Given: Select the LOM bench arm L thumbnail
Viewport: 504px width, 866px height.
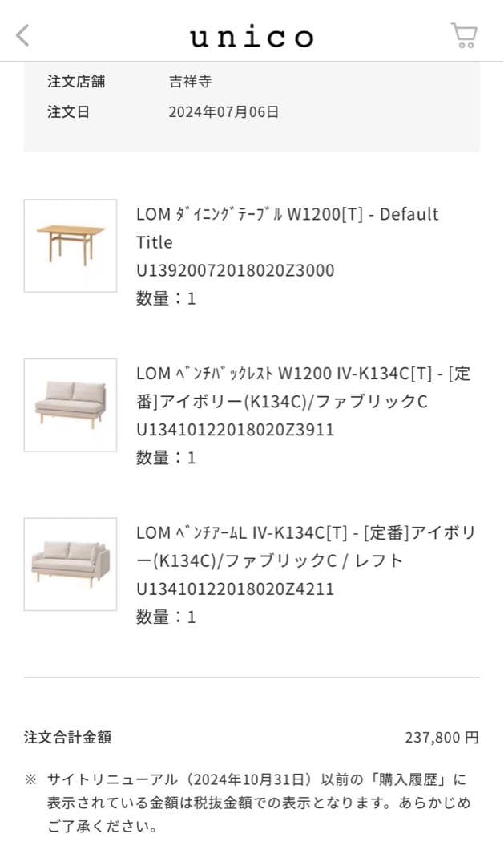Looking at the screenshot, I should click(x=70, y=564).
